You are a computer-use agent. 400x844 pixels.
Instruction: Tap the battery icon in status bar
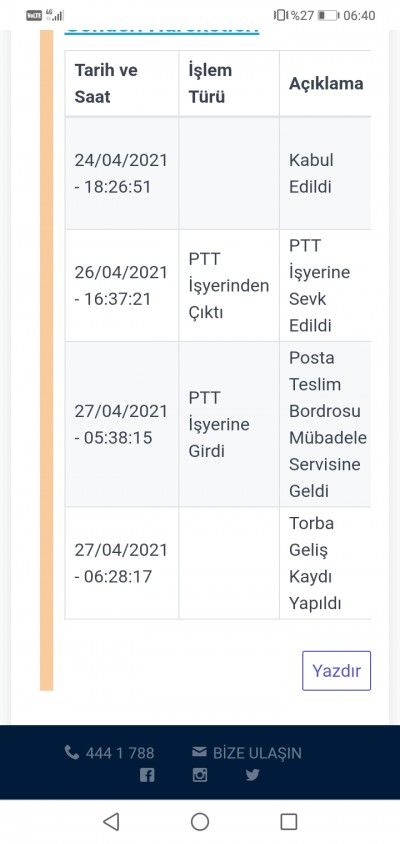point(328,15)
